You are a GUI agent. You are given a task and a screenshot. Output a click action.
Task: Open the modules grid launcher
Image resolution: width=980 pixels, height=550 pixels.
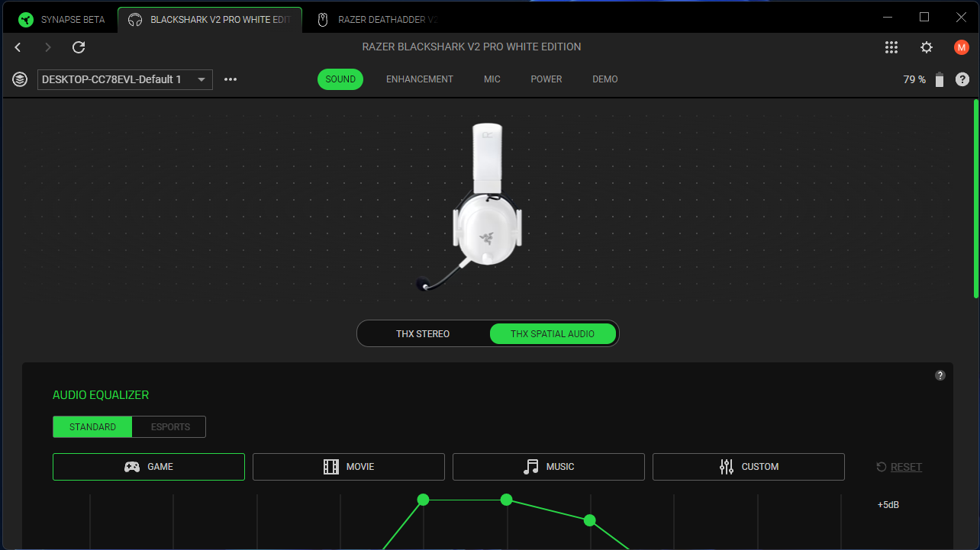click(x=891, y=47)
